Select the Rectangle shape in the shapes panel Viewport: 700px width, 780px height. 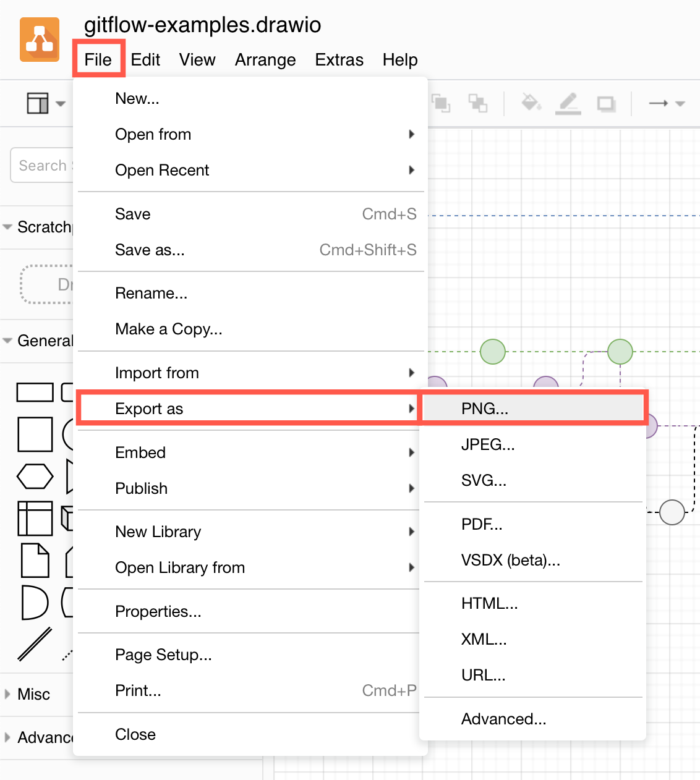point(35,392)
